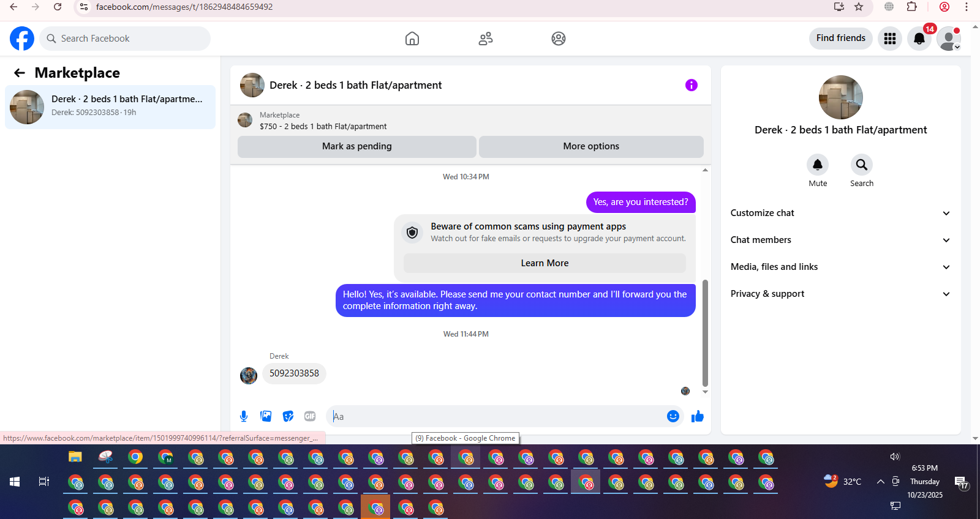Image resolution: width=980 pixels, height=519 pixels.
Task: Open the $750 2 beds listing link
Action: pos(323,127)
